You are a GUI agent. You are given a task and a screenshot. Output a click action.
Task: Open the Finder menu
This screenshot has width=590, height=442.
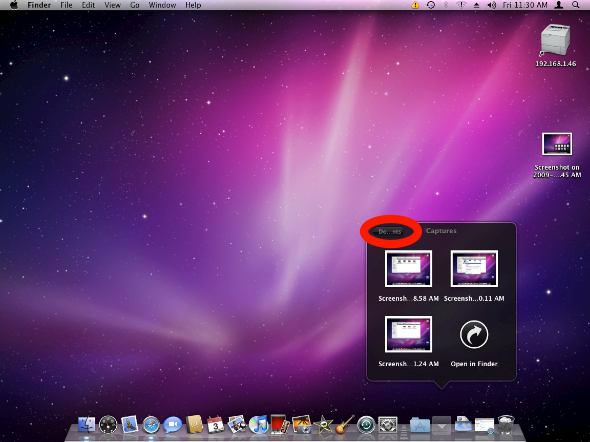(x=39, y=5)
